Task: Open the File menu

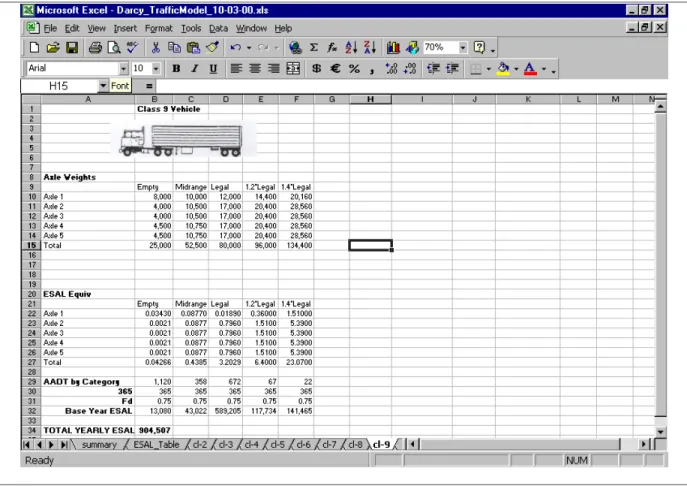Action: 50,28
